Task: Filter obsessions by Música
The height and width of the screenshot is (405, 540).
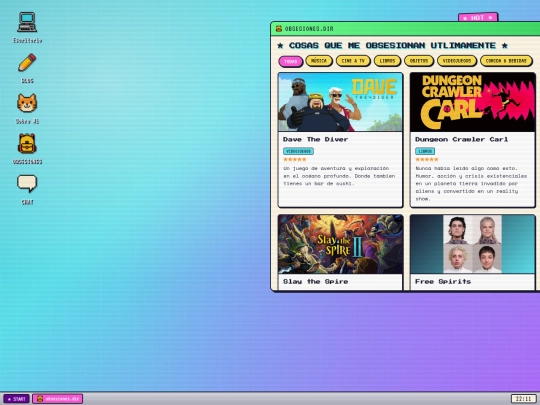Action: (x=319, y=61)
